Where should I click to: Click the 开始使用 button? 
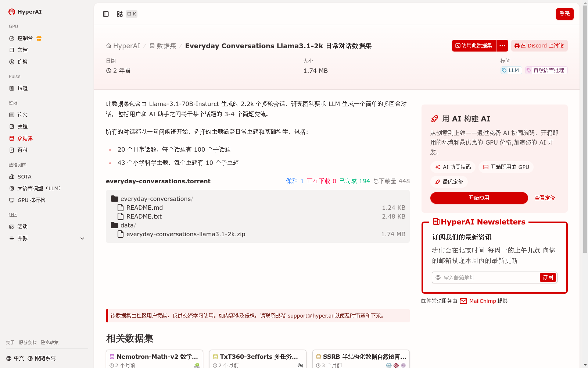[479, 198]
